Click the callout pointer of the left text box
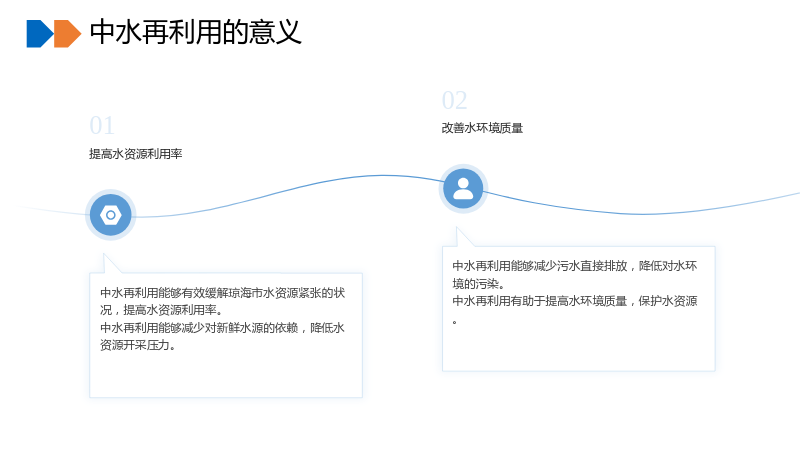The width and height of the screenshot is (800, 450). (112, 264)
